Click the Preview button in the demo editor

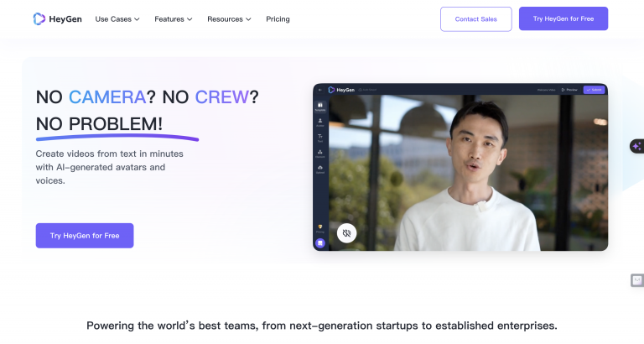pyautogui.click(x=569, y=90)
